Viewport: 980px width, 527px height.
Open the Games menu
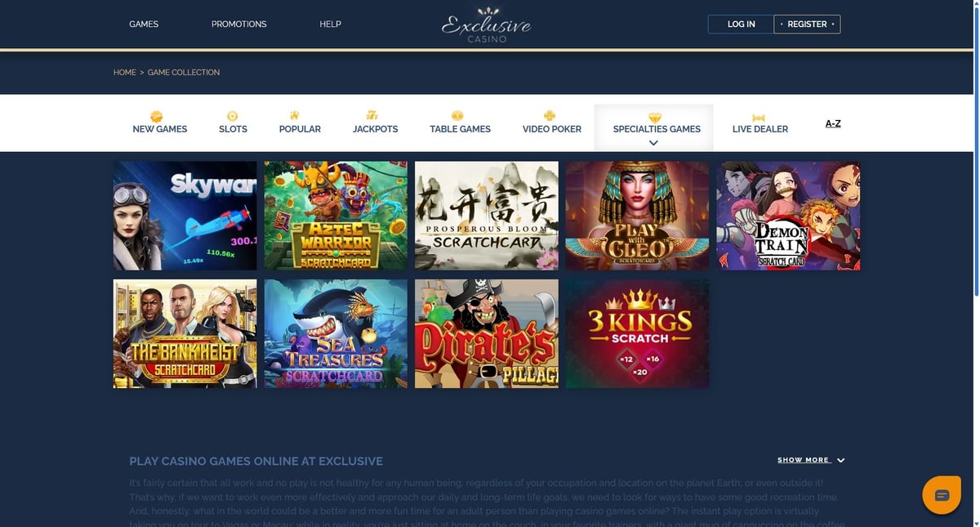(x=144, y=25)
